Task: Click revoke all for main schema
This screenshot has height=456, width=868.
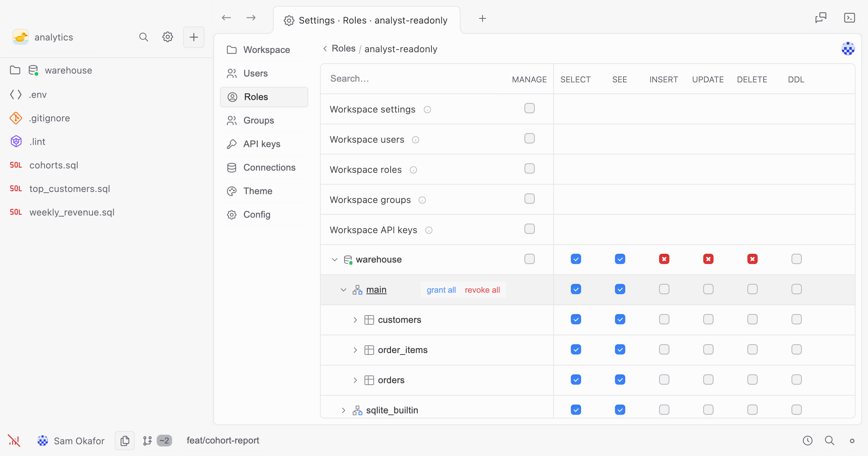Action: (x=482, y=290)
